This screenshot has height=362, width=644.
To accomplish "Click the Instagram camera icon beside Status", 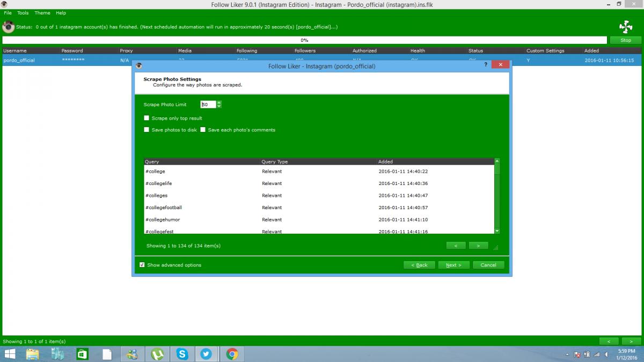I will click(8, 27).
